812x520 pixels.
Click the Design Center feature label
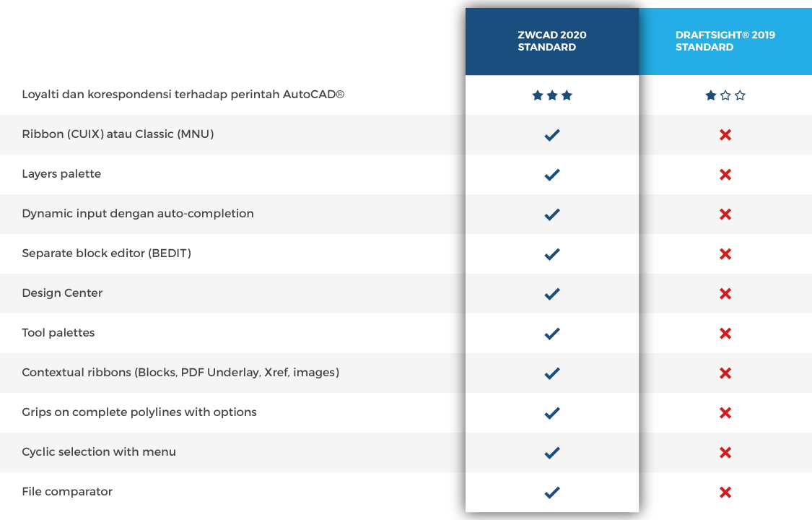coord(62,293)
